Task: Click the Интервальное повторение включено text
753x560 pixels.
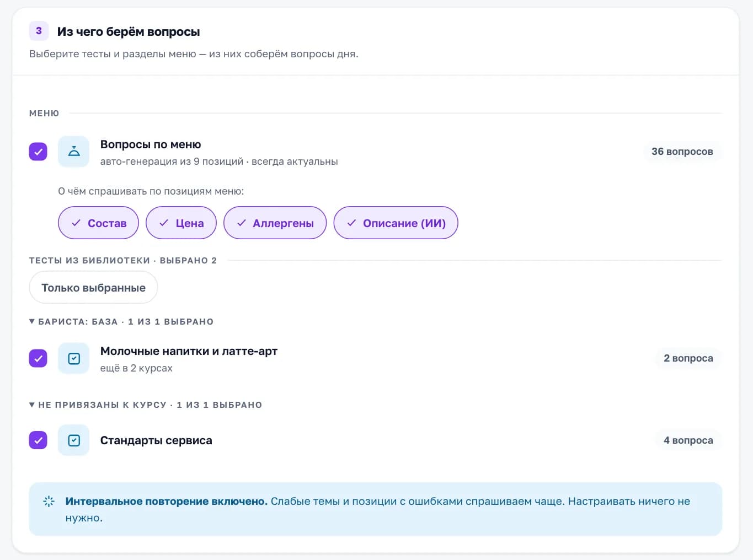Action: click(x=167, y=502)
